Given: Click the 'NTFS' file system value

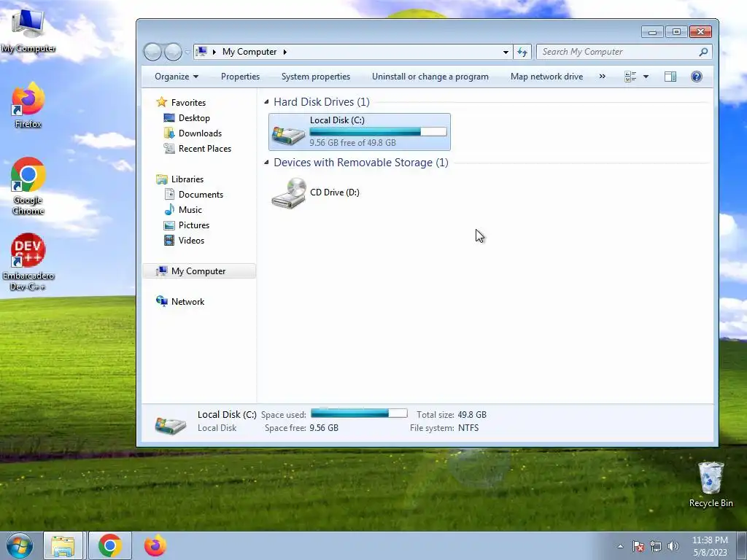Looking at the screenshot, I should pos(468,428).
